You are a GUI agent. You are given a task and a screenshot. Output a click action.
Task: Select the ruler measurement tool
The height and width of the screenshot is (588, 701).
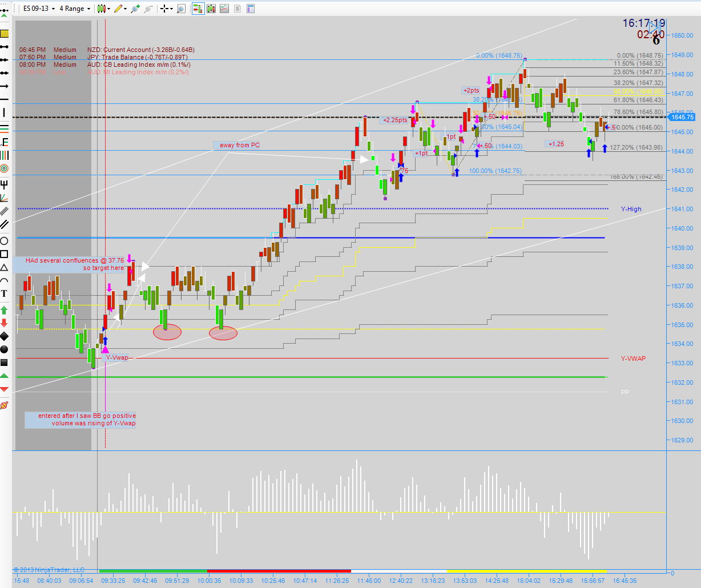pos(5,33)
